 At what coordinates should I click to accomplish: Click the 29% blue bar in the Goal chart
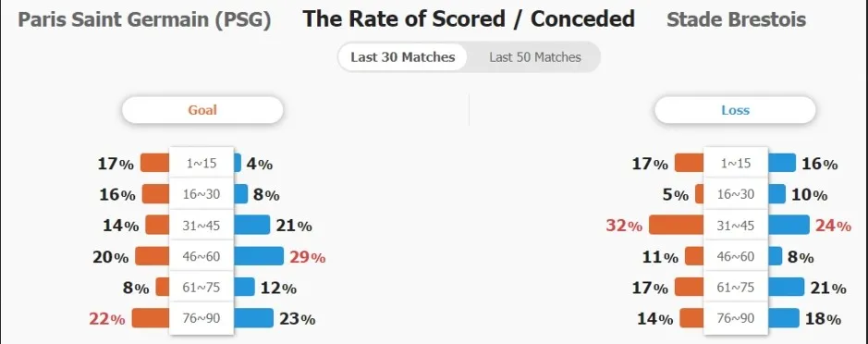click(x=259, y=256)
